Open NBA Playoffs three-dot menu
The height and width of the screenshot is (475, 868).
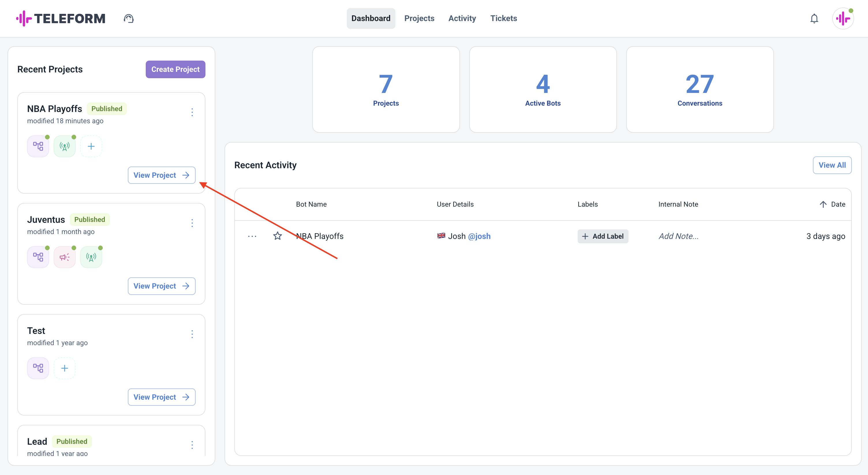192,112
